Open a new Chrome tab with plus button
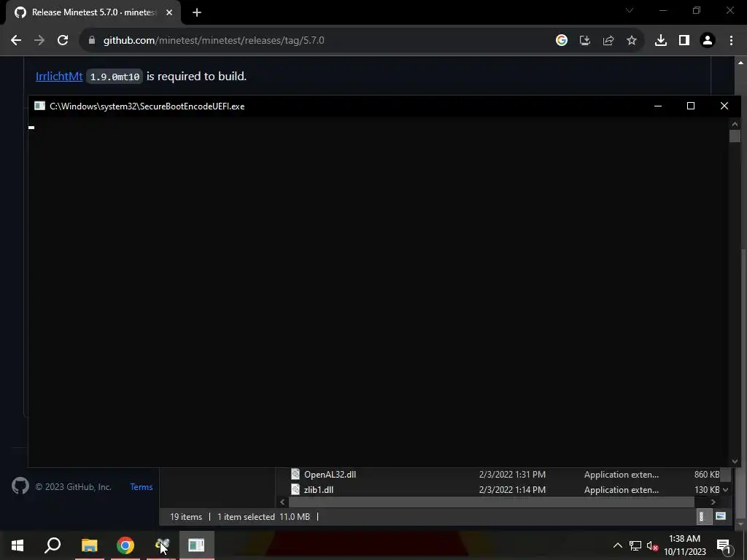 point(197,12)
